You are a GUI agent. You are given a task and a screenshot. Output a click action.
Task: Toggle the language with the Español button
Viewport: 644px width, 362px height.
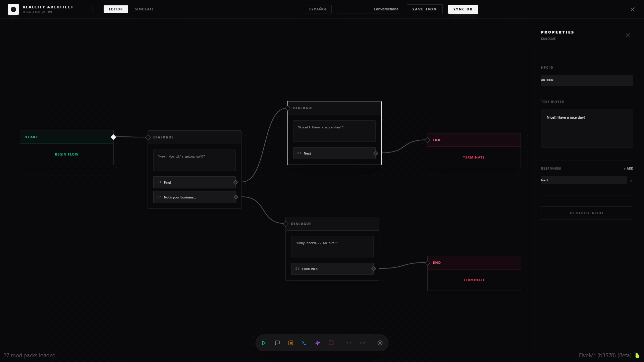click(318, 9)
